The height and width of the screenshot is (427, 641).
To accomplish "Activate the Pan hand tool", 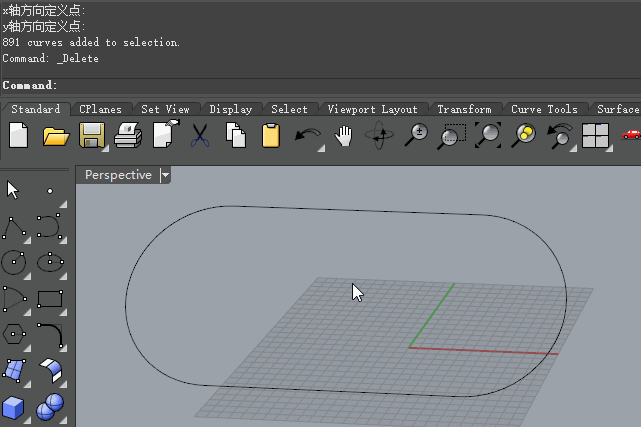I will coord(343,136).
